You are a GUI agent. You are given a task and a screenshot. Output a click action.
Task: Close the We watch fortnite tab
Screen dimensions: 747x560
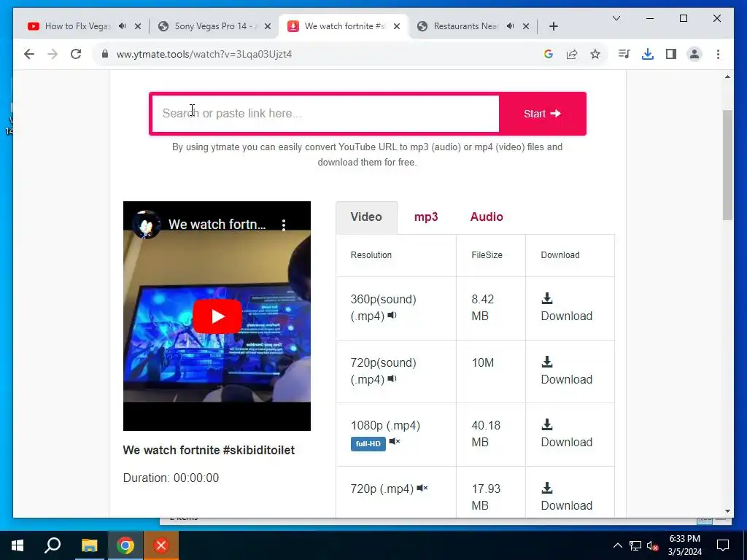pyautogui.click(x=396, y=26)
